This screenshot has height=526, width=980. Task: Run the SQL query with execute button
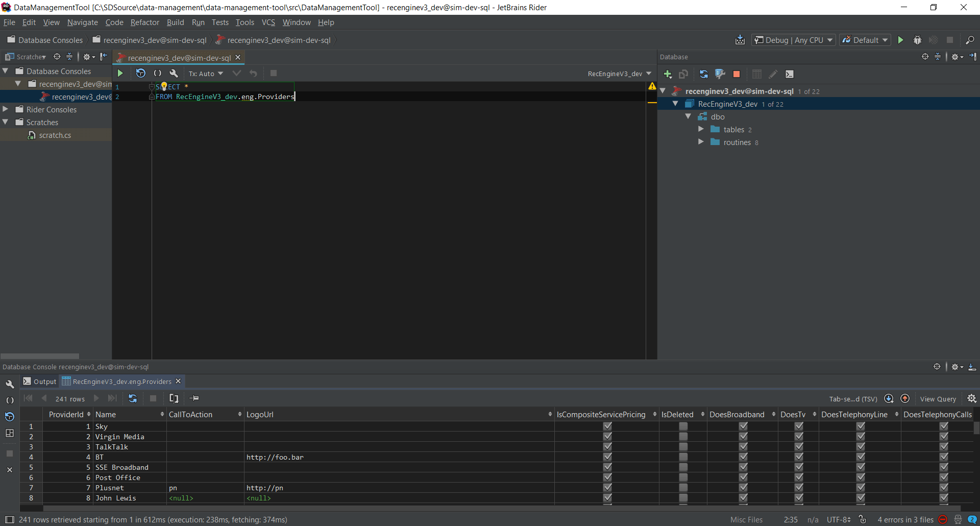[120, 74]
